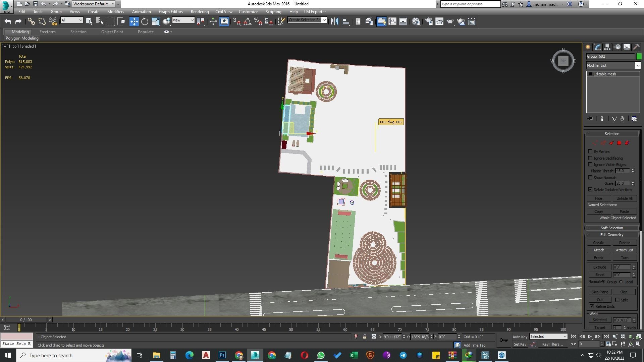Viewport: 644px width, 362px height.
Task: Click the green object color swatch
Action: click(639, 56)
